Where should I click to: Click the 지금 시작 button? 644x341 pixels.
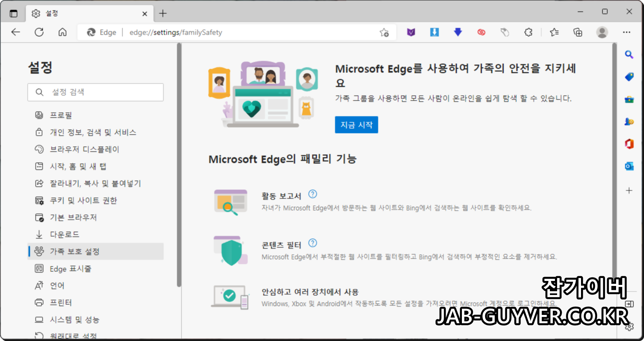(x=356, y=125)
